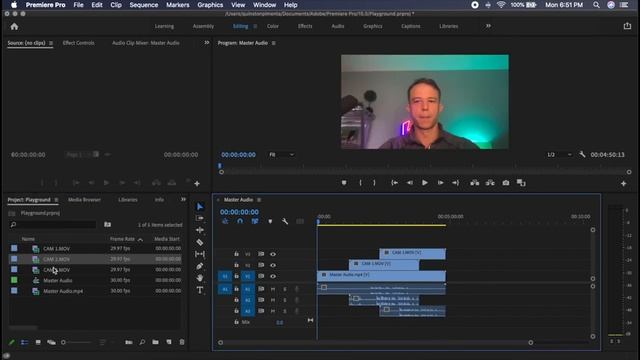Screen dimensions: 640x360
Task: Switch Project panel to List View
Action: coord(24,342)
